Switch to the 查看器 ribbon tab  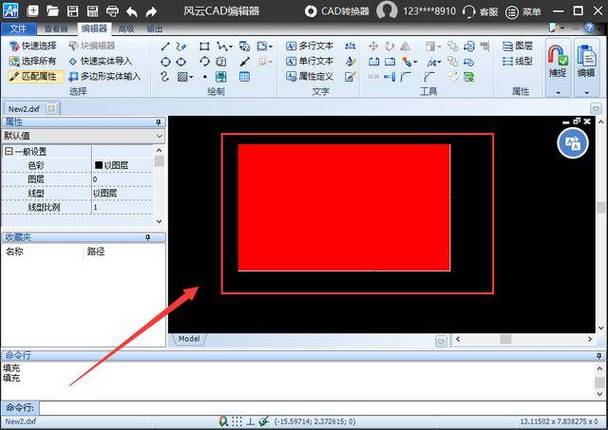(56, 28)
